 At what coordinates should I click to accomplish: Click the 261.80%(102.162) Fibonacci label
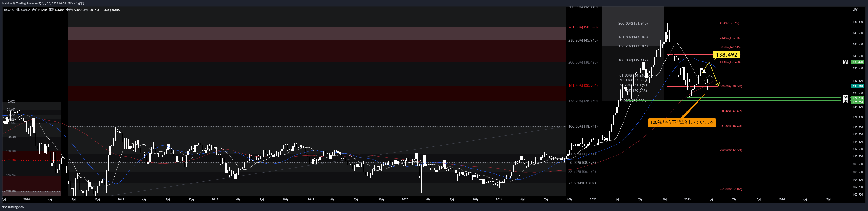click(731, 189)
